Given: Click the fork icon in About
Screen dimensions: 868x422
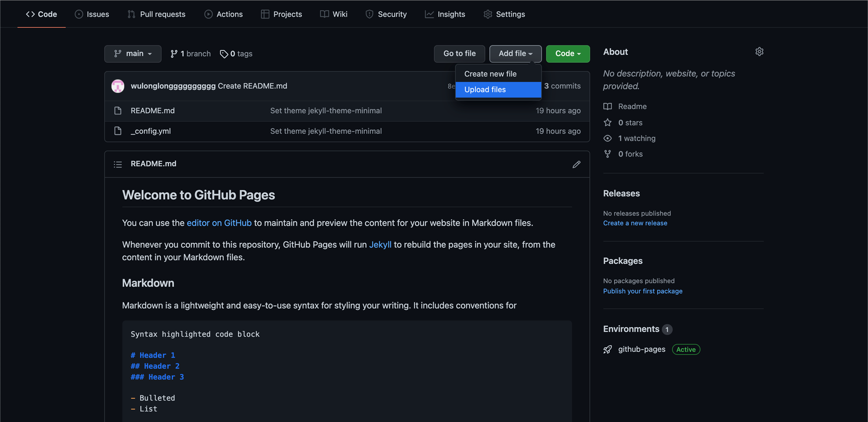Looking at the screenshot, I should 608,154.
